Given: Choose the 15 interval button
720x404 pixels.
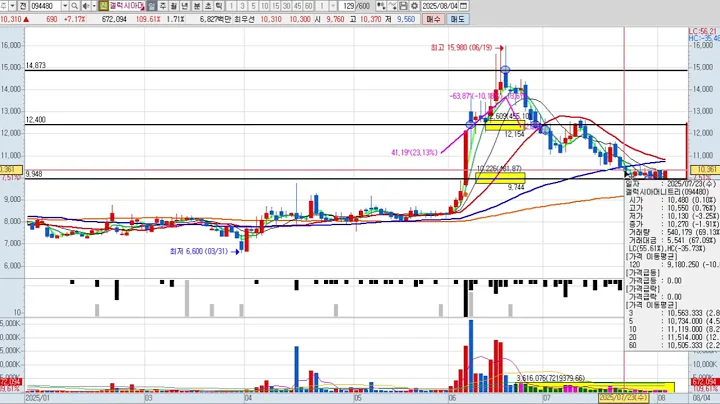Looking at the screenshot, I should click(x=276, y=6).
